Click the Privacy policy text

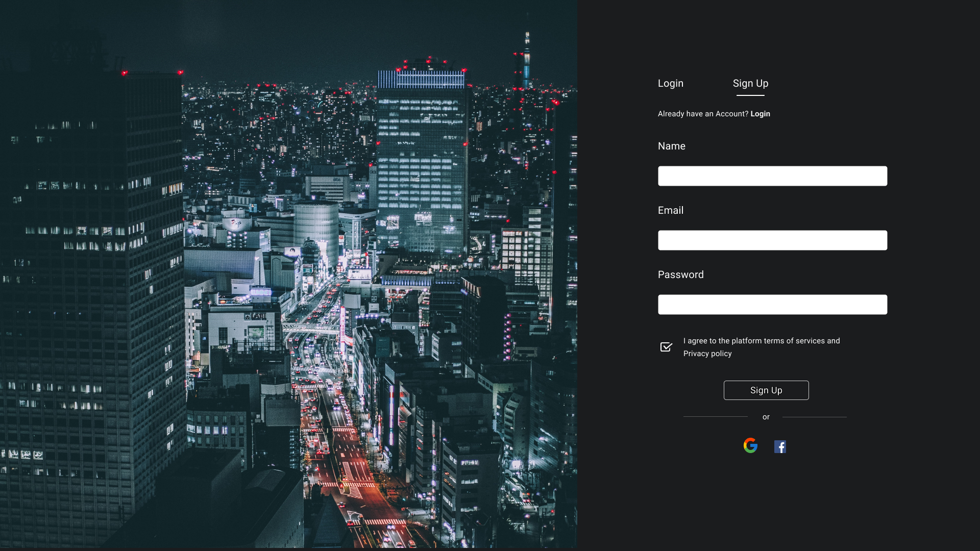707,354
